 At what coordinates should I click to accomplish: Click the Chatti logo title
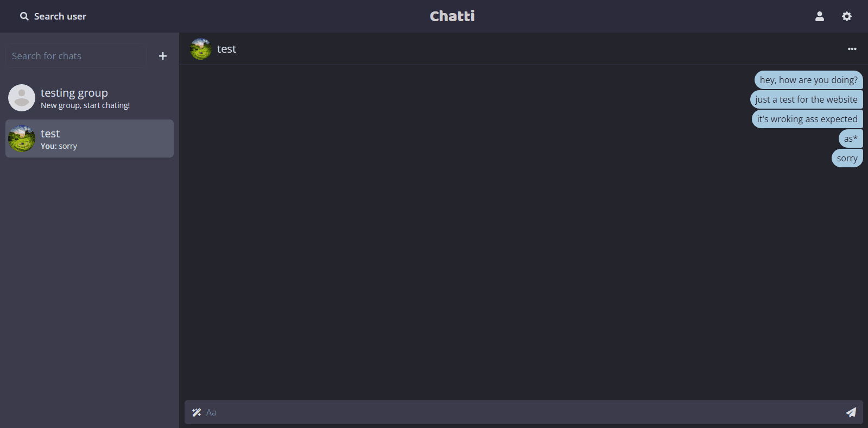[x=452, y=16]
